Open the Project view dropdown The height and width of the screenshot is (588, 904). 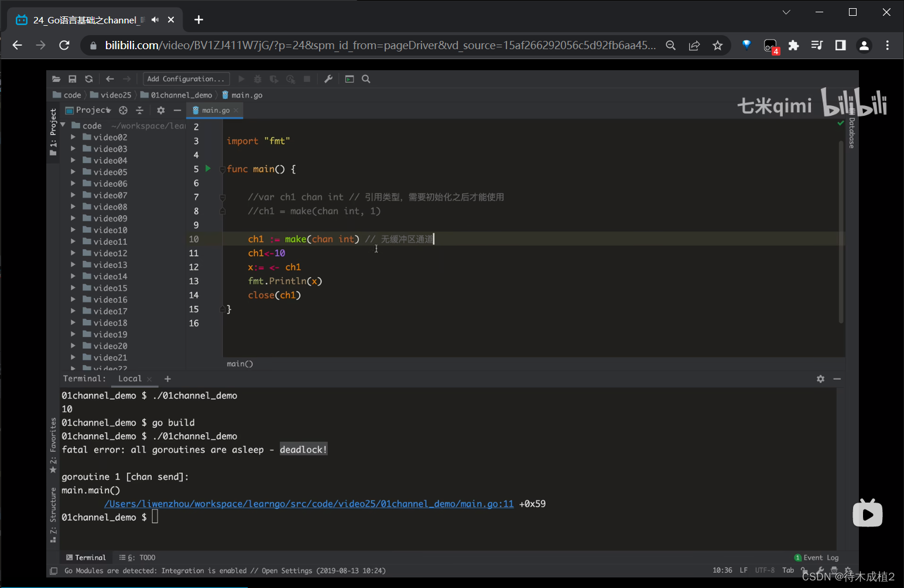click(88, 110)
